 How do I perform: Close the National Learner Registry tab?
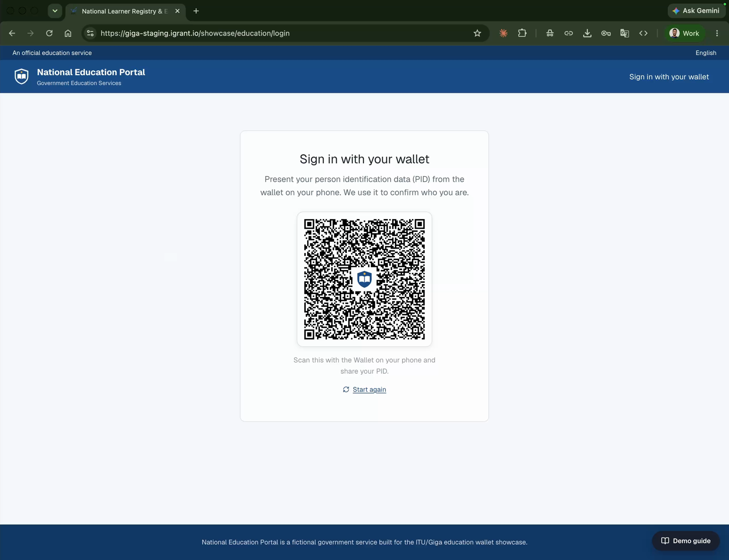coord(177,11)
